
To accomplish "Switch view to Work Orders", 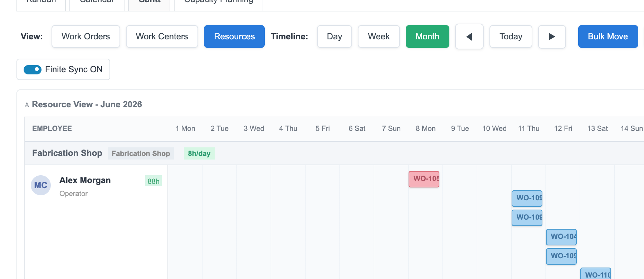I will 86,36.
